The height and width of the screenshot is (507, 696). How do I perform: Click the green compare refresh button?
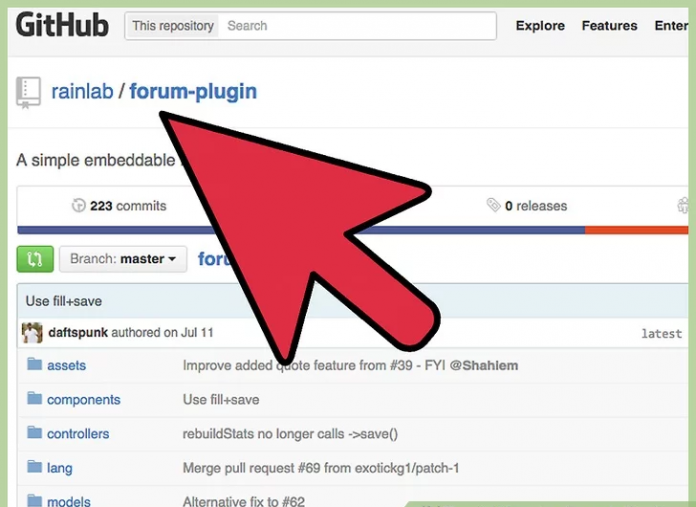coord(35,259)
